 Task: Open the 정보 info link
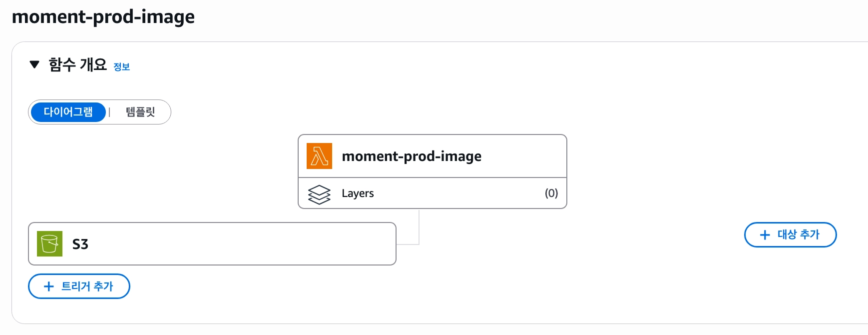click(121, 67)
